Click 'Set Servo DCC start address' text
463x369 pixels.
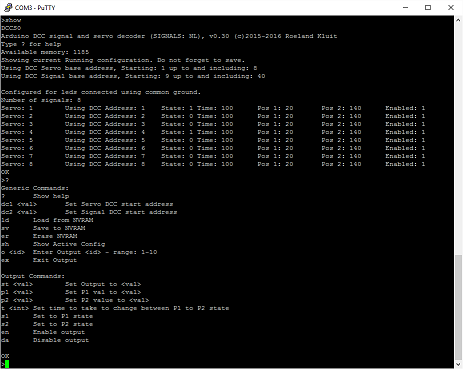(119, 204)
